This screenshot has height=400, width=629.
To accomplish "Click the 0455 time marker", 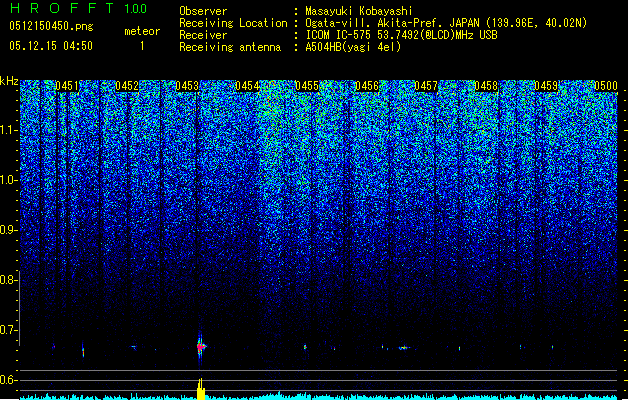I will pyautogui.click(x=307, y=86).
